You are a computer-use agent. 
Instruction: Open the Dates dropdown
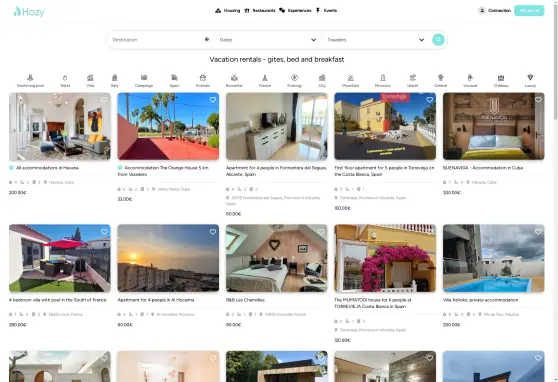(268, 40)
